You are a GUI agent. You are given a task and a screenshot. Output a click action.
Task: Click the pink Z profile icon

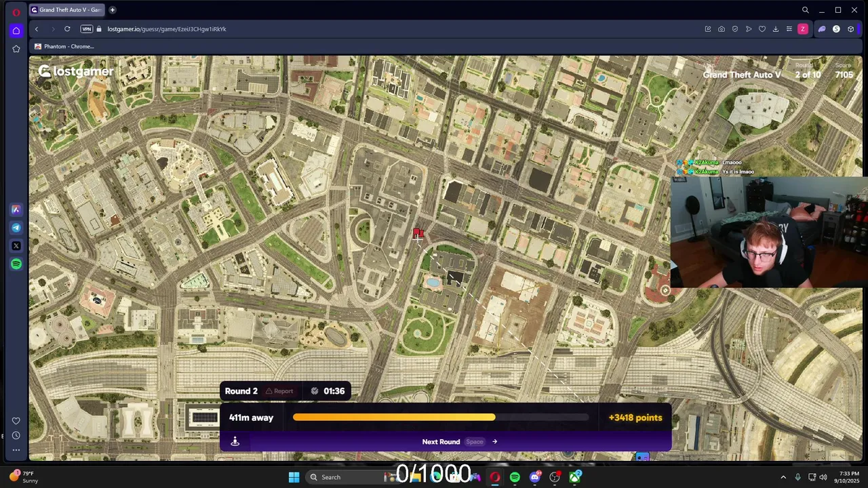click(x=803, y=29)
